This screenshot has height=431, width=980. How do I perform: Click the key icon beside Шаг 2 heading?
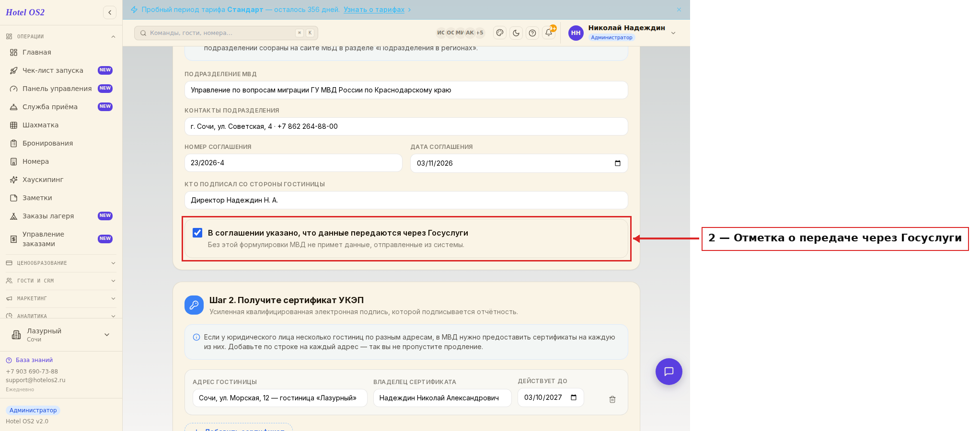(194, 305)
